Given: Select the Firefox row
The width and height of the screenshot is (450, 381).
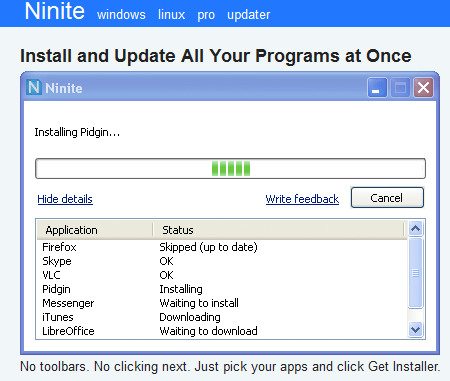Looking at the screenshot, I should [x=222, y=247].
